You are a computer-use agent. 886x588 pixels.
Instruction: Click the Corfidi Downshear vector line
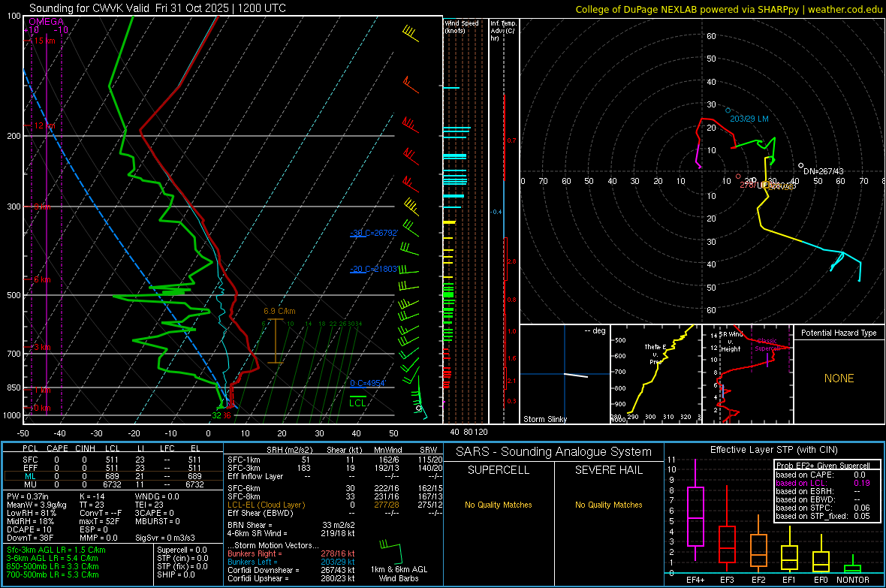point(291,570)
